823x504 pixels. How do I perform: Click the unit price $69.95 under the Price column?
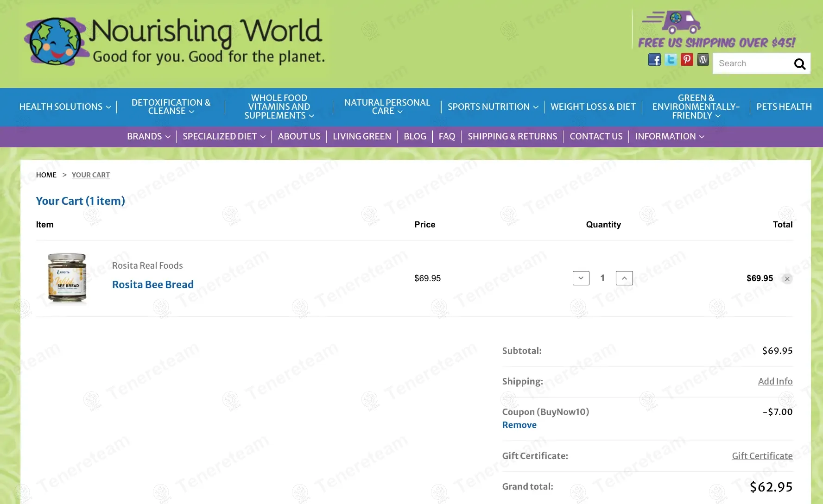tap(427, 278)
